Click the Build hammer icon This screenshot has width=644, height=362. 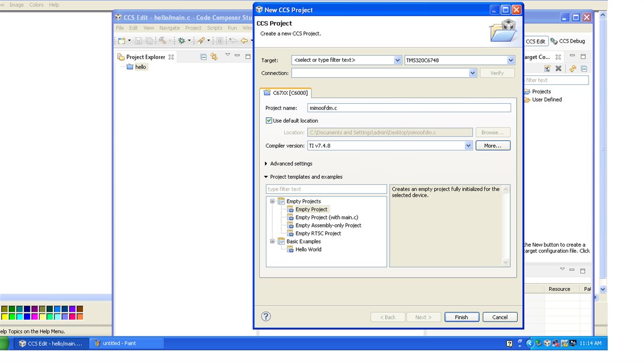(x=162, y=41)
